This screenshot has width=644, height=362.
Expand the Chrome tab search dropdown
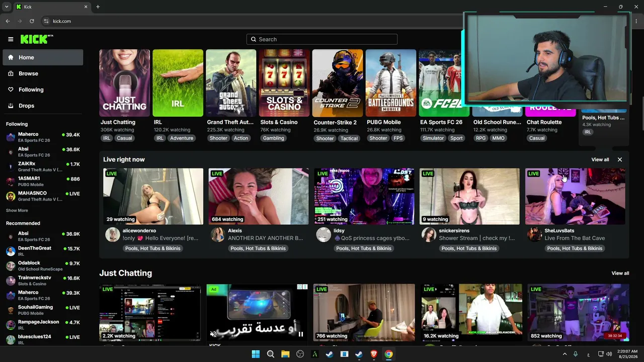click(x=8, y=7)
